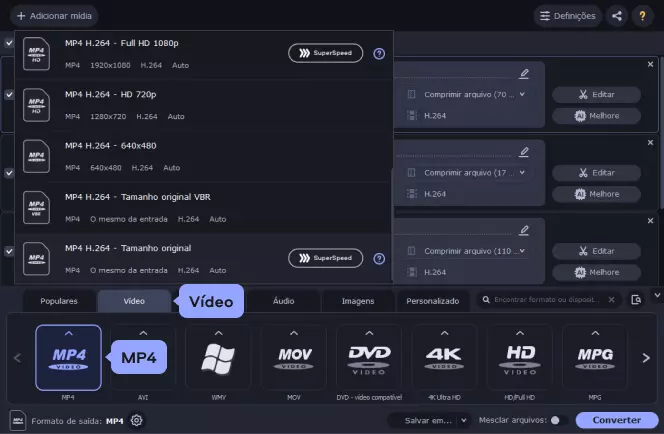Remove the third file with its X
This screenshot has width=664, height=434.
click(x=650, y=221)
